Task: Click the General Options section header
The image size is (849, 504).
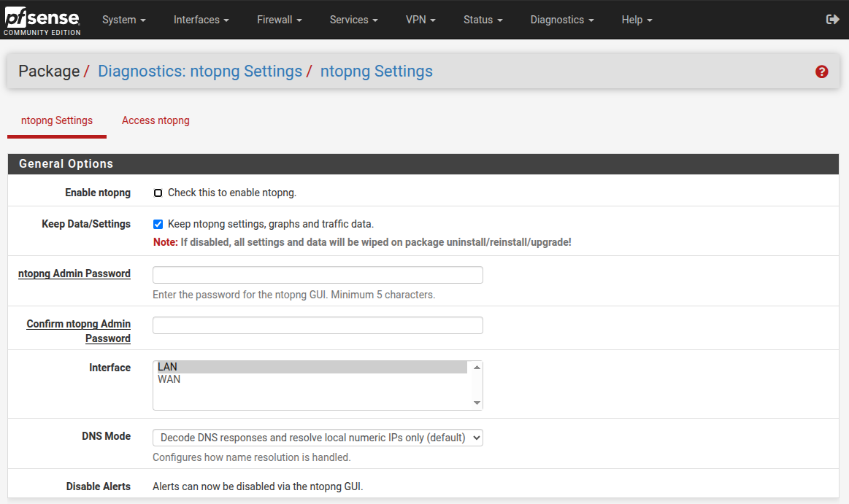Action: coord(423,164)
